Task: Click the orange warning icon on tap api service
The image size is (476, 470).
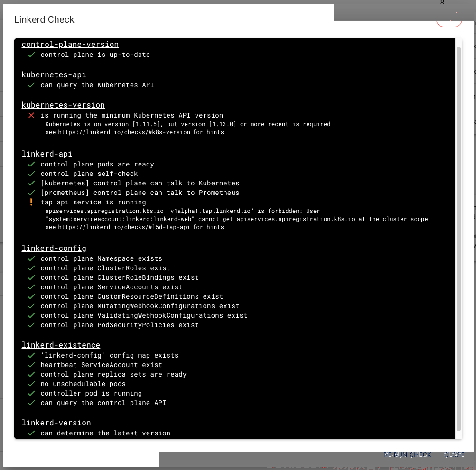Action: pos(31,202)
